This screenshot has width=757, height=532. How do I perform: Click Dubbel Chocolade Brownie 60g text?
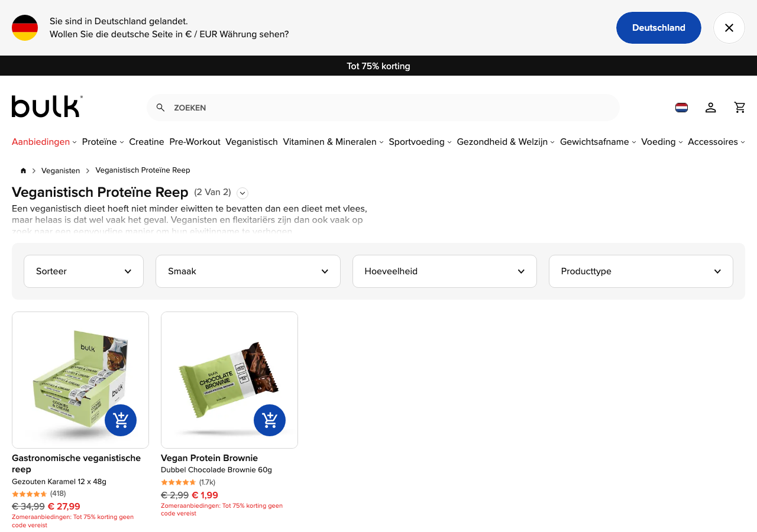[216, 470]
